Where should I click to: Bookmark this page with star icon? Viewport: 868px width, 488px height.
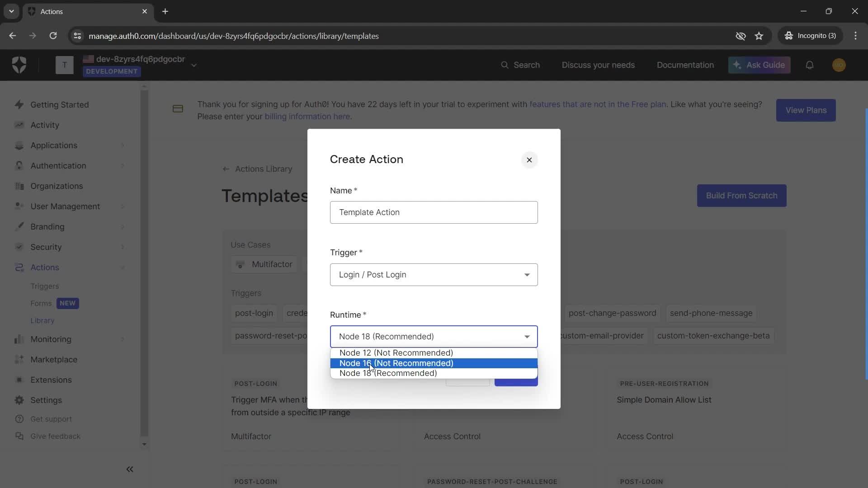(x=759, y=36)
